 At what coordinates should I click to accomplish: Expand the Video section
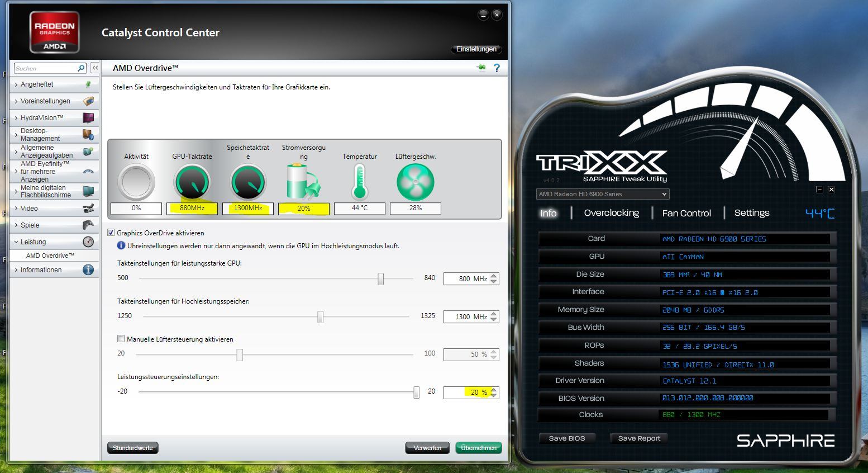(x=16, y=209)
